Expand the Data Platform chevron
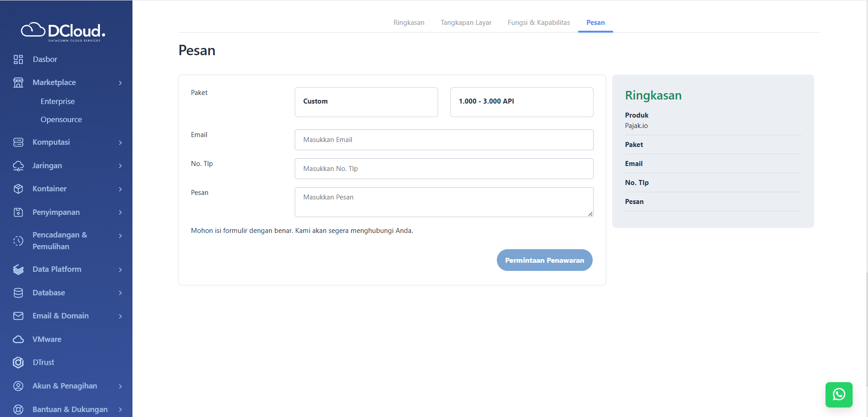The height and width of the screenshot is (417, 868). point(120,270)
